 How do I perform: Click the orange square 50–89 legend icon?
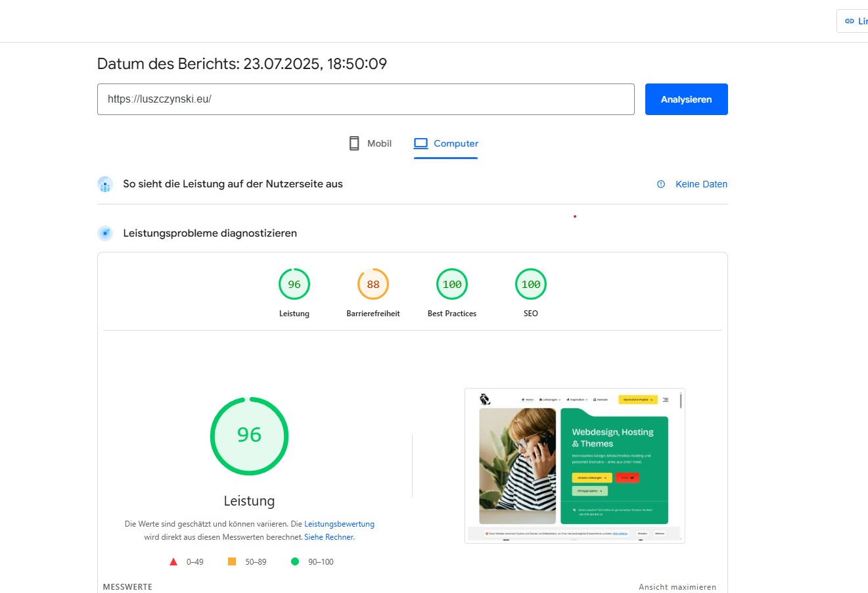pos(231,561)
